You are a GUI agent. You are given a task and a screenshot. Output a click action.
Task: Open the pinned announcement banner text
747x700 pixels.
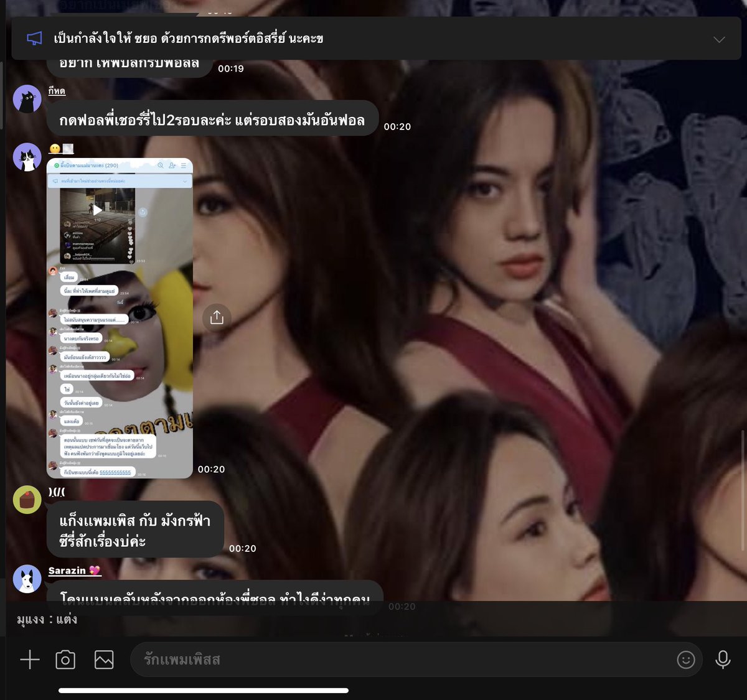[189, 39]
